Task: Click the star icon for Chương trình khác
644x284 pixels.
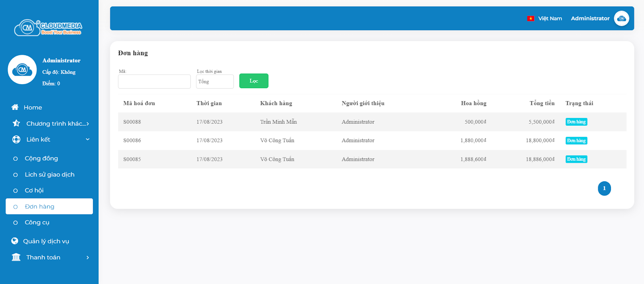Action: point(16,123)
